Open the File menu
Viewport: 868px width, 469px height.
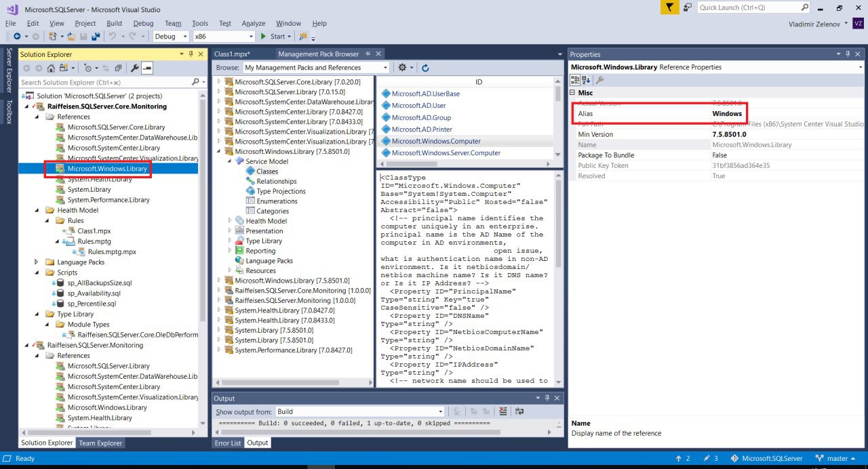(10, 24)
